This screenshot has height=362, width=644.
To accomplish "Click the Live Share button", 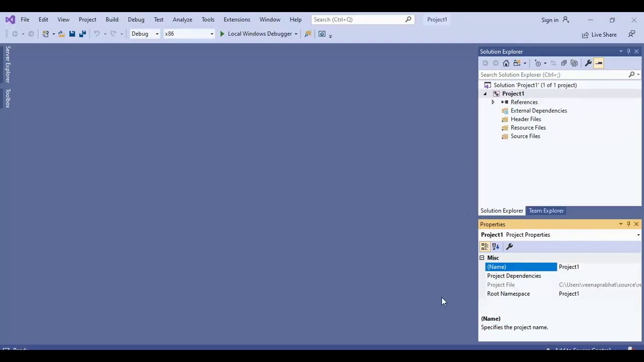I will click(599, 35).
